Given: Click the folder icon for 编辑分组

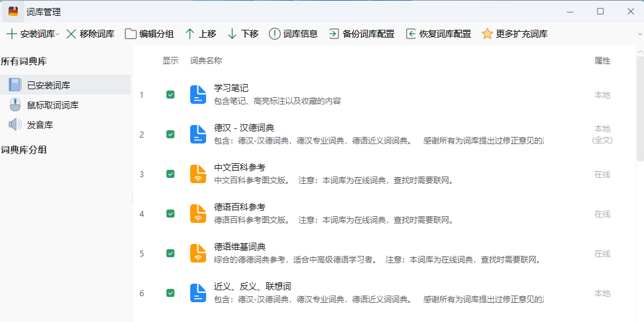Looking at the screenshot, I should 131,34.
